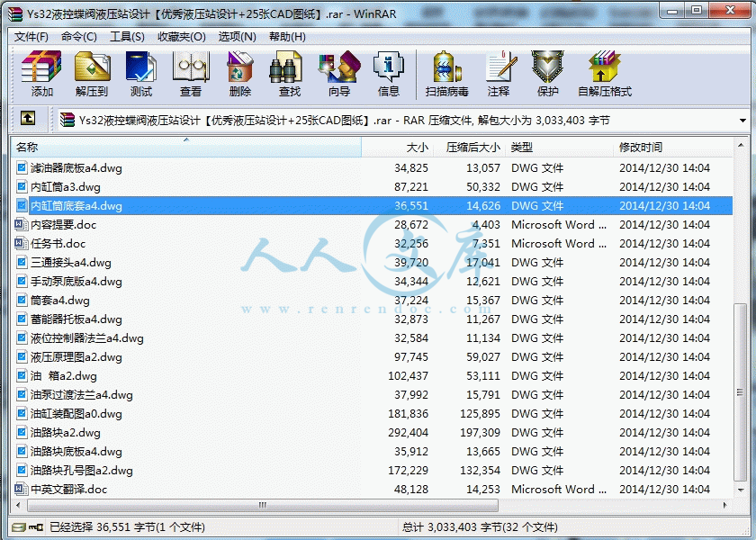The image size is (756, 540).
Task: Sort files by 名称 column header
Action: pyautogui.click(x=186, y=147)
